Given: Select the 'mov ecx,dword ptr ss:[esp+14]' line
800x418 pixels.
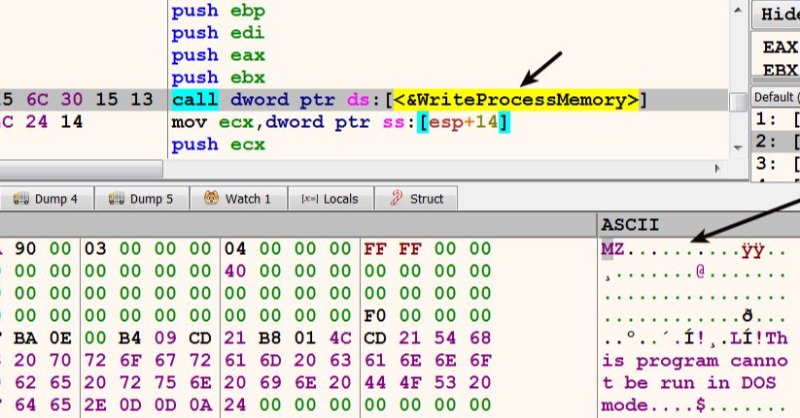Looking at the screenshot, I should tap(340, 122).
